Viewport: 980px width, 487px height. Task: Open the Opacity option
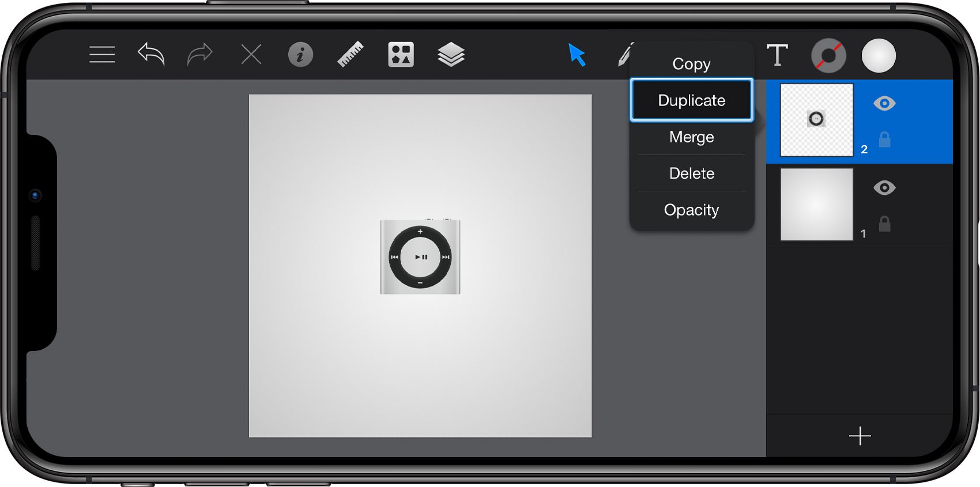tap(692, 210)
